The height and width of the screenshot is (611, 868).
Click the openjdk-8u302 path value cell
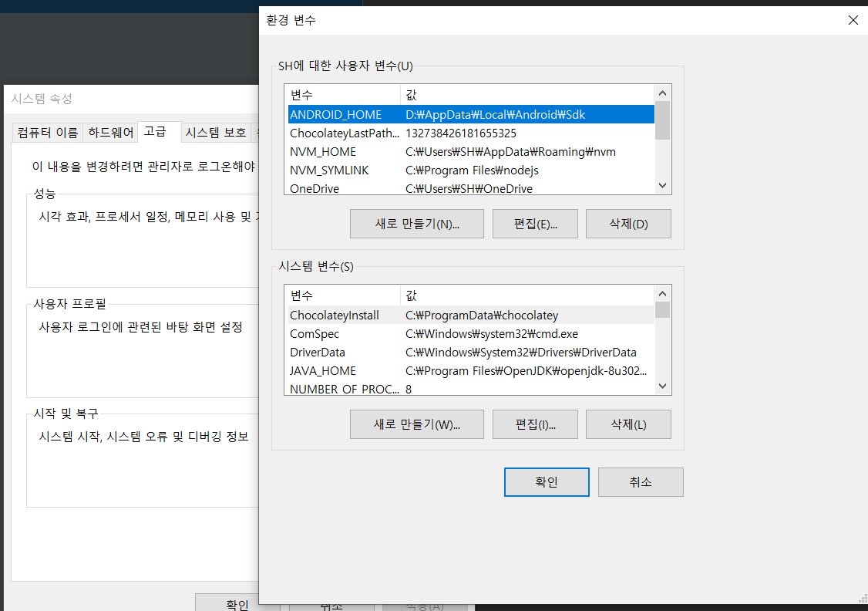tap(526, 370)
